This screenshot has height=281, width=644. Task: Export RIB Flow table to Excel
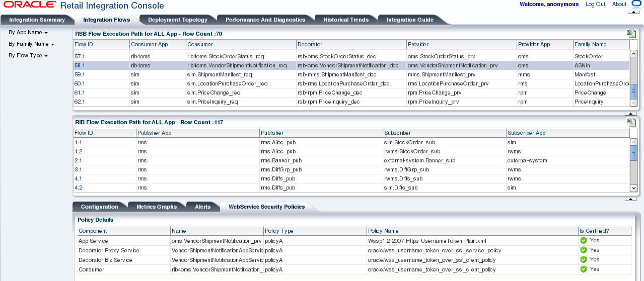[x=631, y=122]
